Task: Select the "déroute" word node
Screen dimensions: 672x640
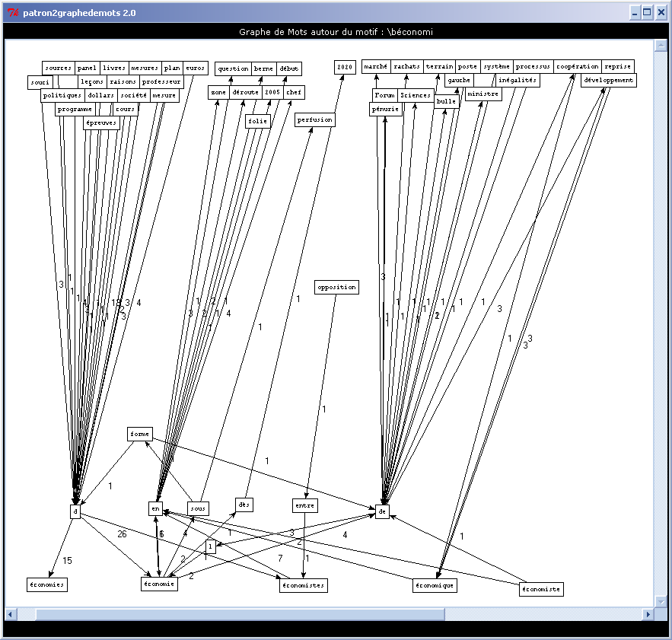Action: point(246,92)
